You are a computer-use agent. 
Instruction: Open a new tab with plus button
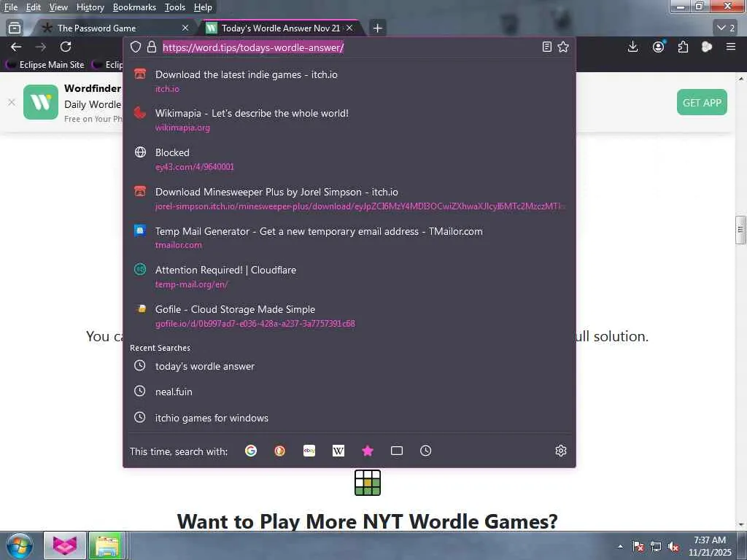tap(377, 28)
